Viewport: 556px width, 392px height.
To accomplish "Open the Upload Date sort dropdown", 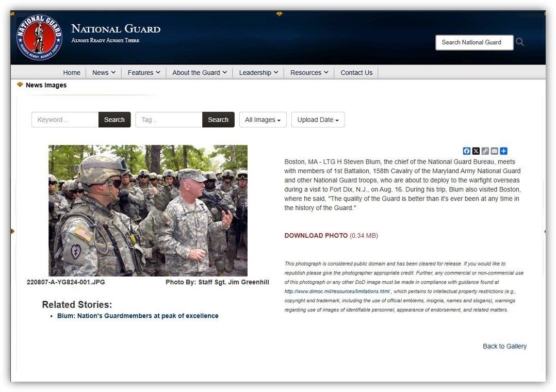I will (318, 120).
